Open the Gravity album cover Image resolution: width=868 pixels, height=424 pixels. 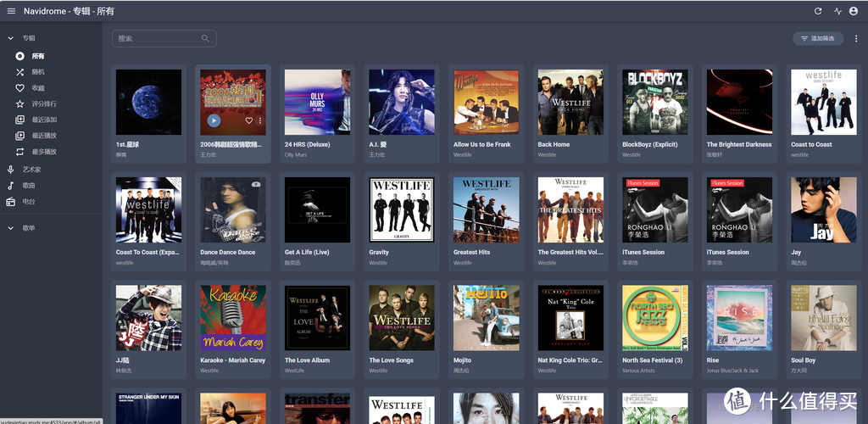401,209
